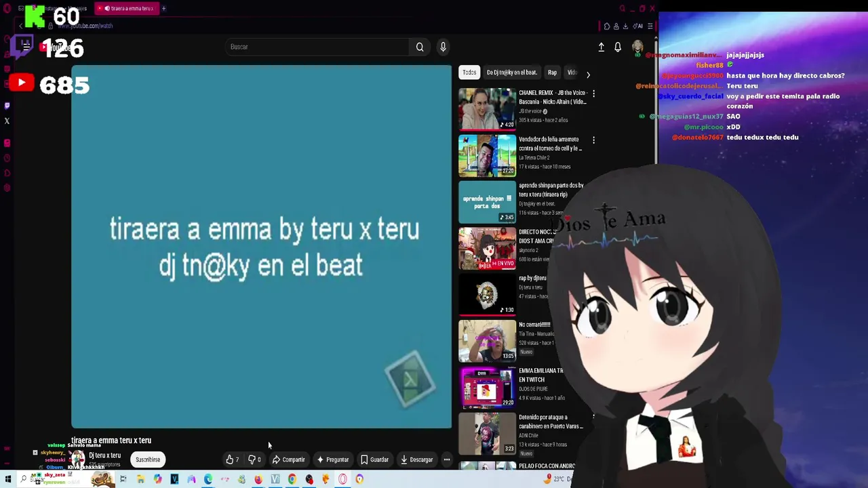
Task: Click the Guardar button
Action: coord(374,460)
